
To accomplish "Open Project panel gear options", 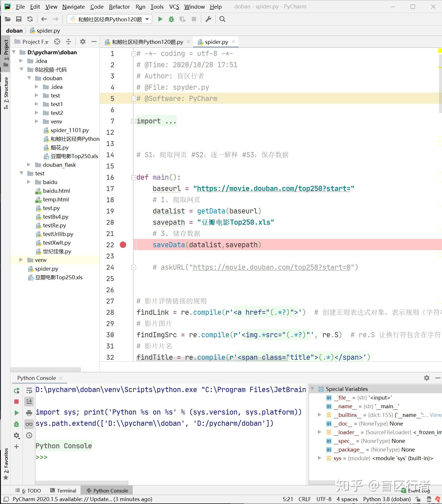I will click(x=83, y=42).
